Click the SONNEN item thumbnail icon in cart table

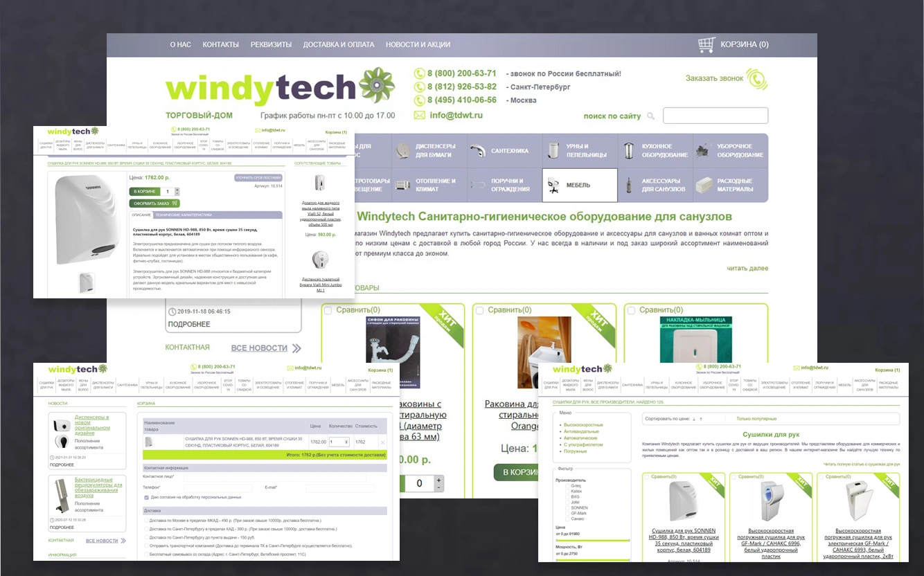point(149,442)
